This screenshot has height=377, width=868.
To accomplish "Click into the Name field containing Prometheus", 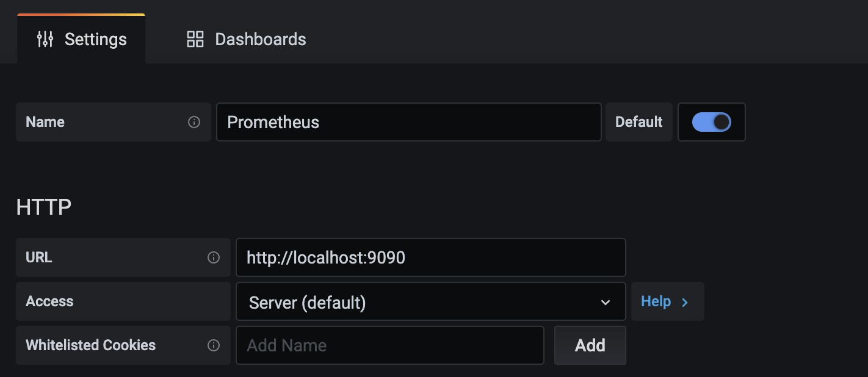I will tap(408, 122).
